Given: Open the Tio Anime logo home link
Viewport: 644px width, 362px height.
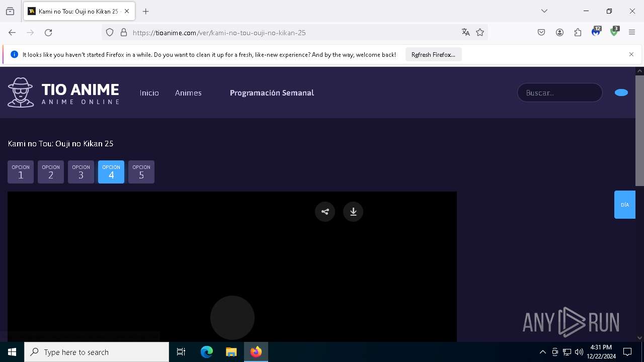Looking at the screenshot, I should [x=63, y=93].
